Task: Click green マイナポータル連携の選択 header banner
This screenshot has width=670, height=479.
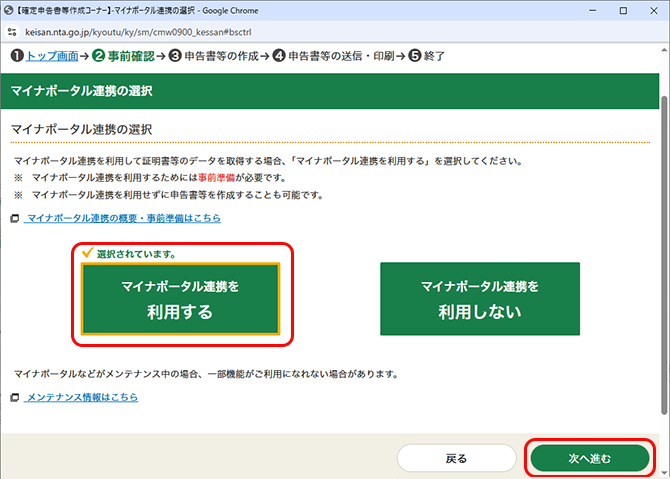Action: 330,91
